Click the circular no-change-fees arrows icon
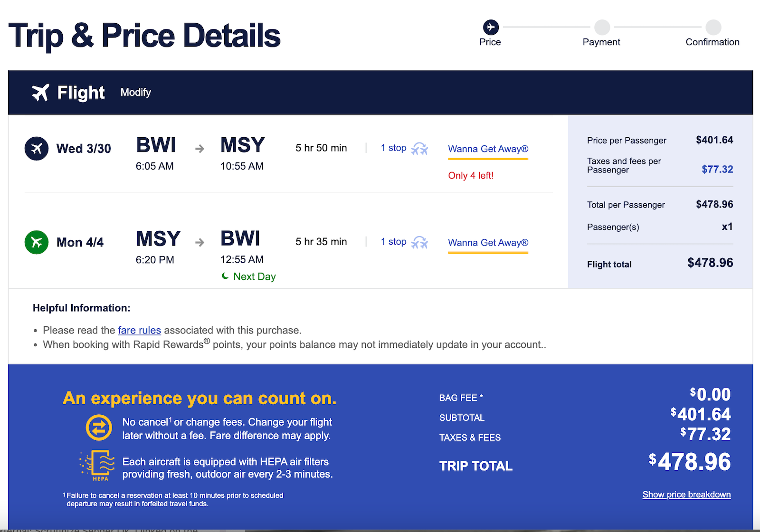 98,427
